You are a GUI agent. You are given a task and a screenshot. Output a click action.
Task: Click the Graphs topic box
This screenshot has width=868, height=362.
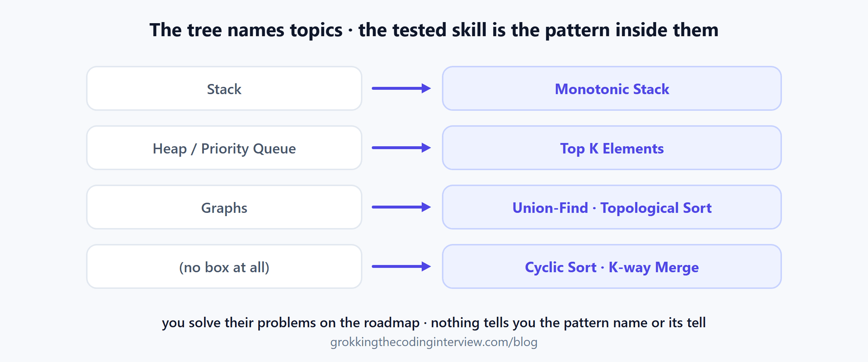[224, 207]
